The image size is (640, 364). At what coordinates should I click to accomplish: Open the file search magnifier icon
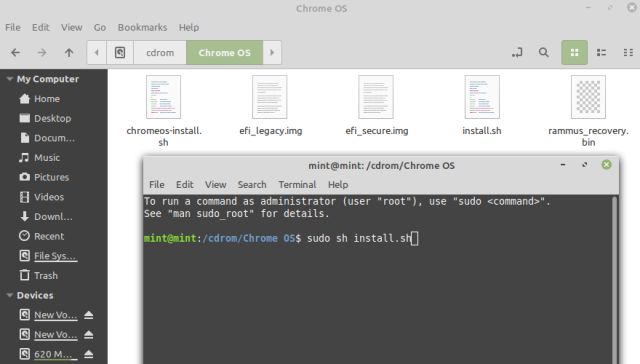tap(544, 53)
